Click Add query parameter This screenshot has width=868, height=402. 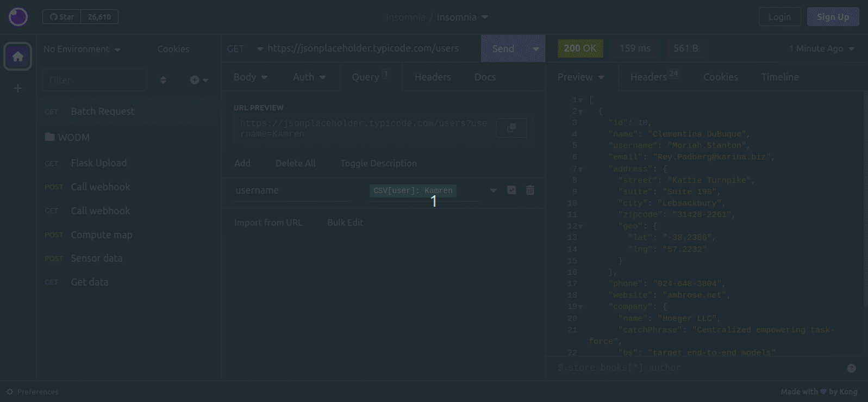pyautogui.click(x=242, y=163)
